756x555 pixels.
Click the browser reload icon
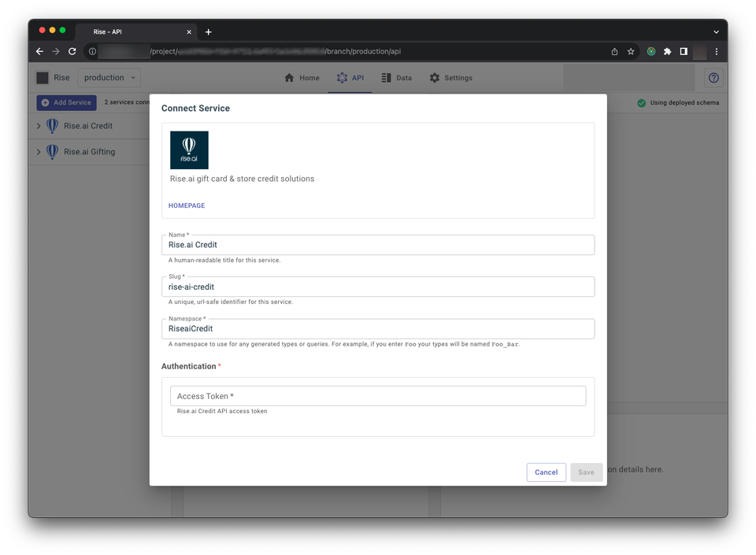(x=72, y=51)
